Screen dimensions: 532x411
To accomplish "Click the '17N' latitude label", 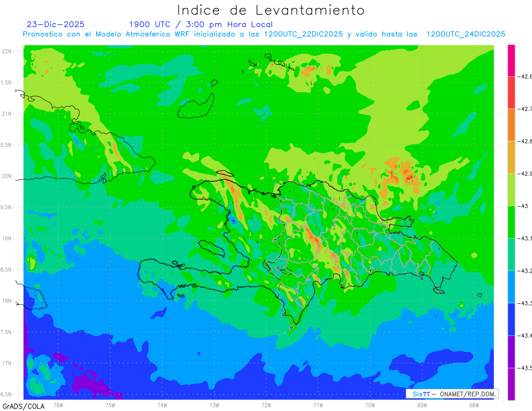I will click(8, 363).
